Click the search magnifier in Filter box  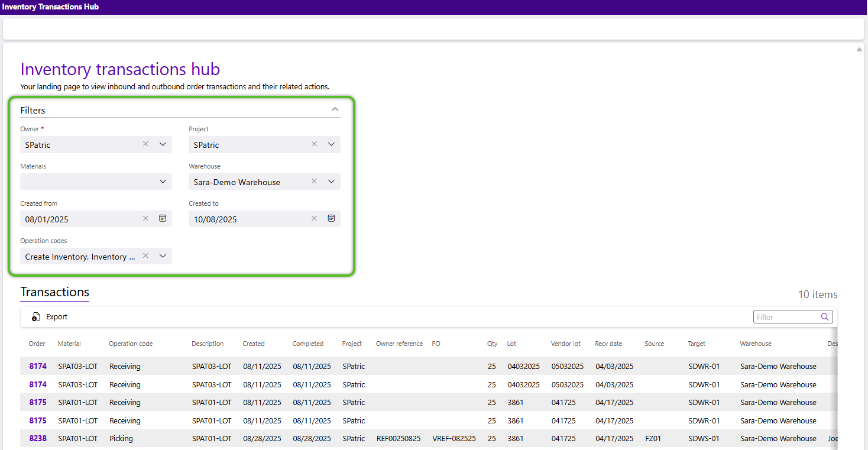[x=825, y=317]
